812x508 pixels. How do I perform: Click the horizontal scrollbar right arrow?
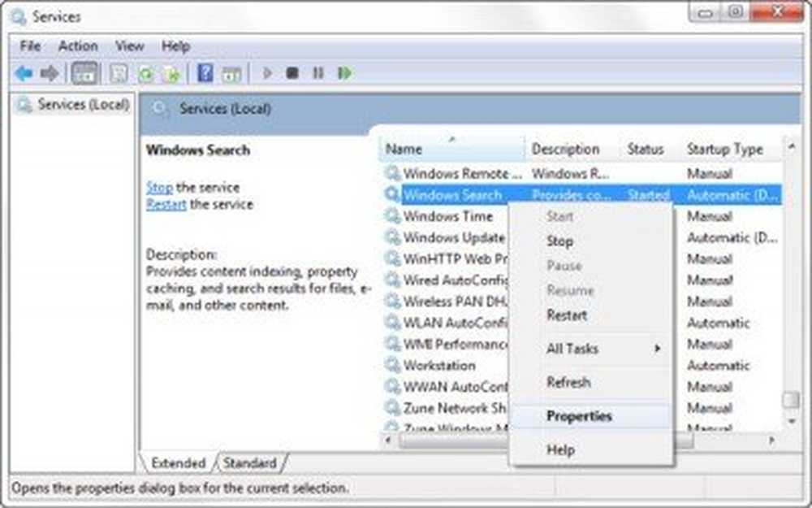[772, 441]
